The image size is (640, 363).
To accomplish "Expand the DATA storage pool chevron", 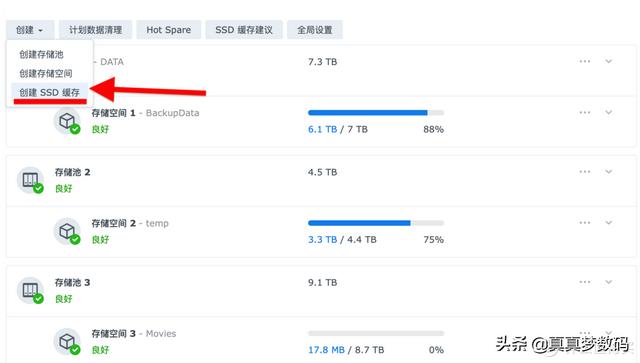I will (x=609, y=61).
